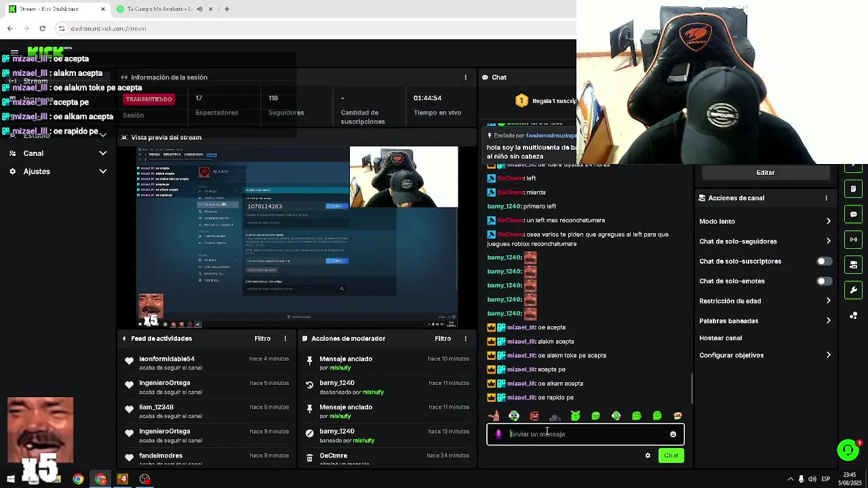Select the pointing hand emote above chat input

coord(494,415)
